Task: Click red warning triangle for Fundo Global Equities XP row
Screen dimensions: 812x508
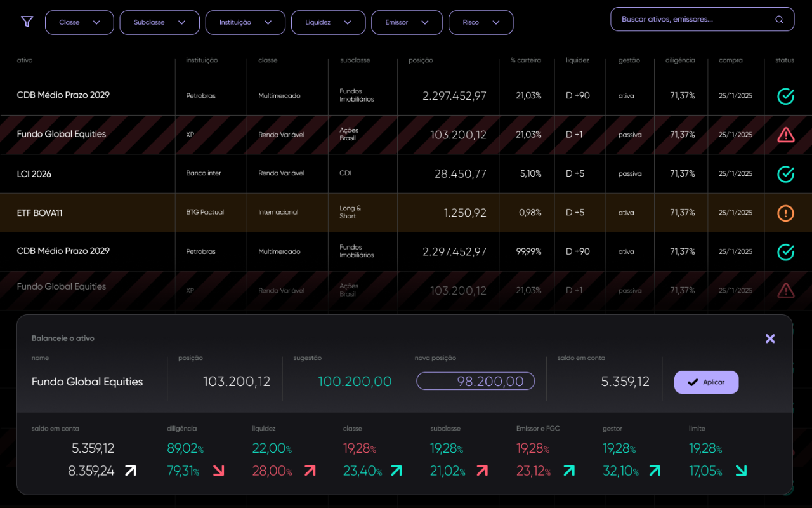Action: click(785, 135)
